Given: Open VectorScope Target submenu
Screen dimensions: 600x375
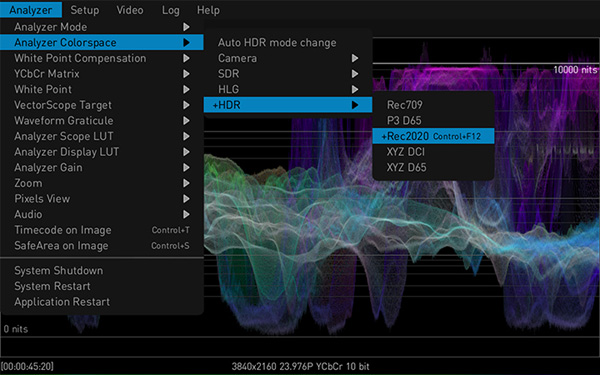Looking at the screenshot, I should pyautogui.click(x=101, y=105).
